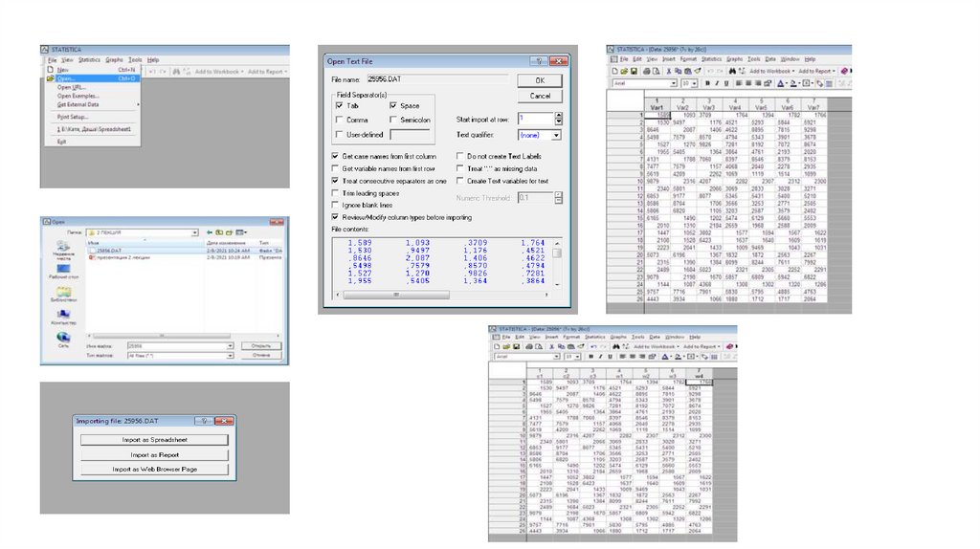Click New document icon in top-right STATISTICA toolbar
Screen dimensions: 980x549
[x=615, y=71]
